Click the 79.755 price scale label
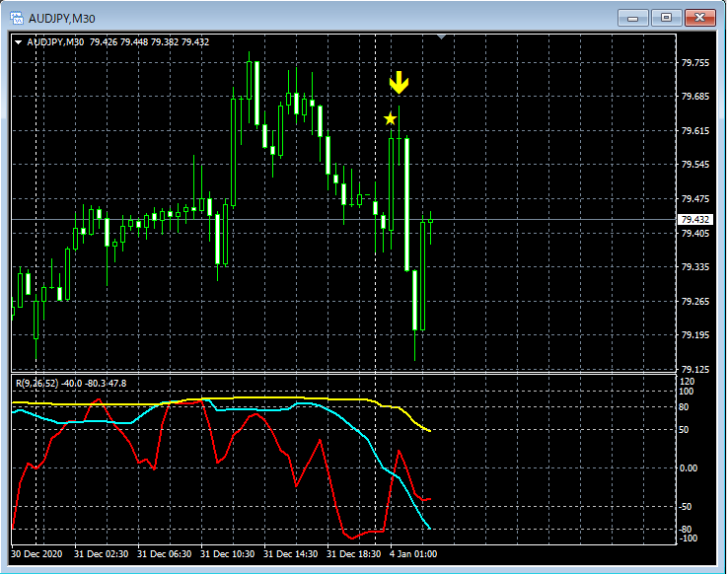This screenshot has width=728, height=574. click(695, 63)
